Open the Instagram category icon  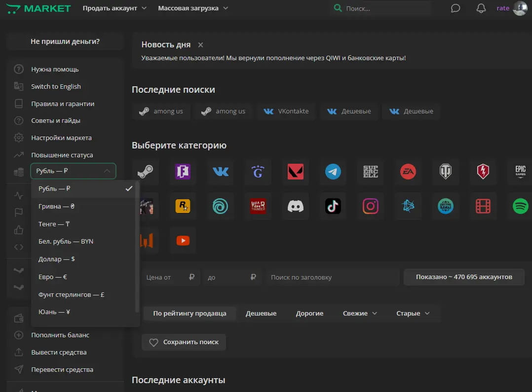tap(371, 206)
